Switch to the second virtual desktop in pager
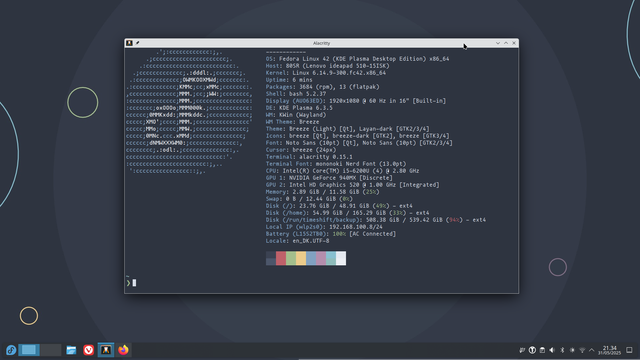 51,350
